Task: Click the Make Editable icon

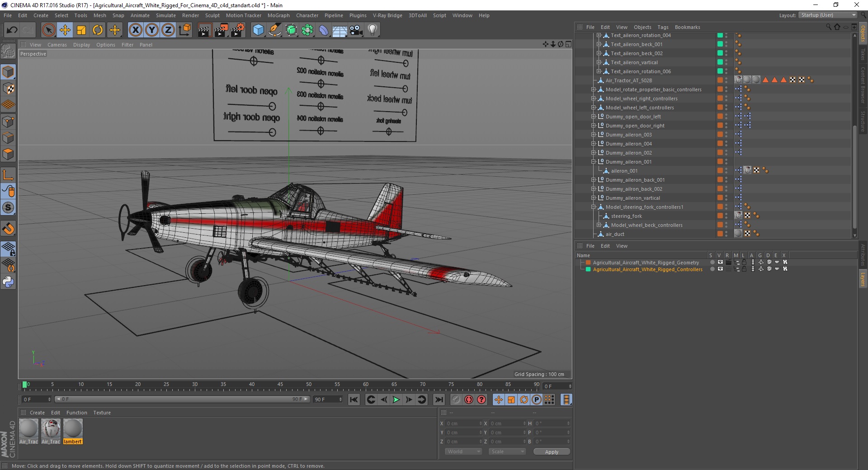Action: coord(8,52)
